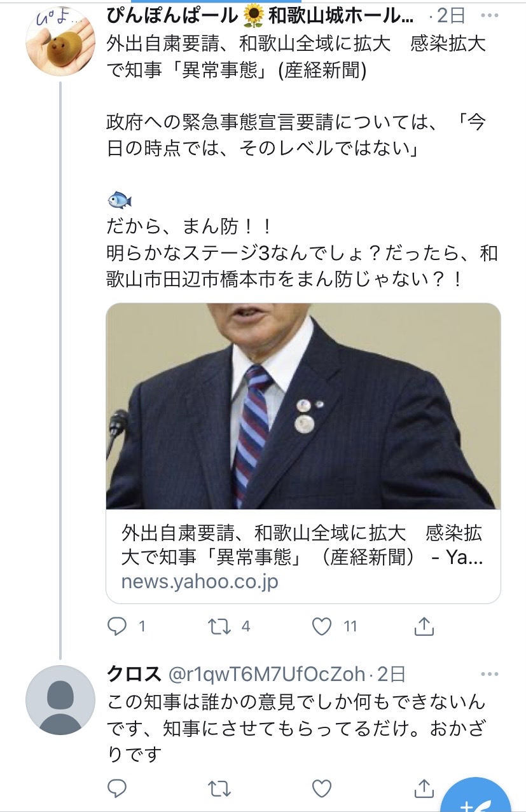Share クロス's reply
526x812 pixels.
click(424, 788)
